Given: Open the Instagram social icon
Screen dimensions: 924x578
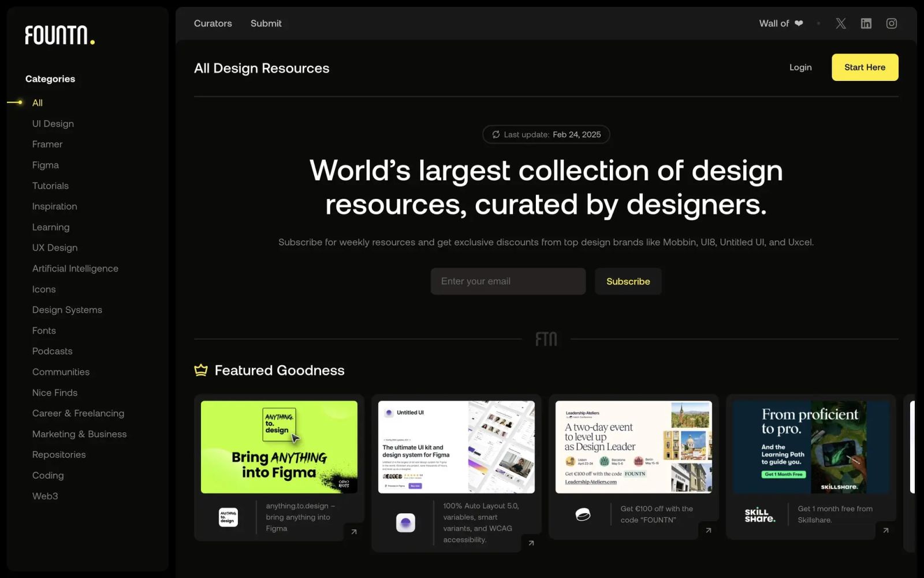Looking at the screenshot, I should 892,23.
